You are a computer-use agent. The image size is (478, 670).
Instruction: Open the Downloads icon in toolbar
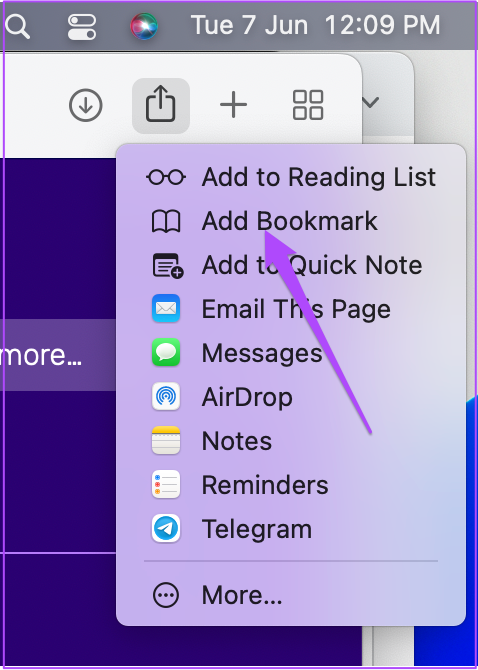click(x=85, y=105)
